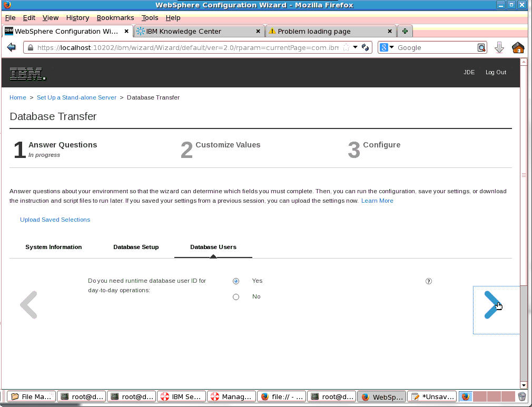This screenshot has width=532, height=407.
Task: Click the Log Out link
Action: click(496, 72)
